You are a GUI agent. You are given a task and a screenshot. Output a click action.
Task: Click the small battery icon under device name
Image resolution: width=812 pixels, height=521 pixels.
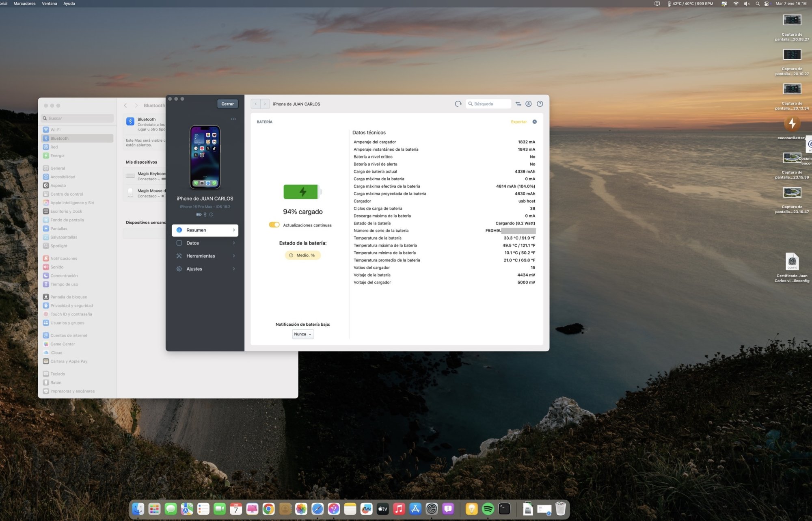[x=199, y=214]
